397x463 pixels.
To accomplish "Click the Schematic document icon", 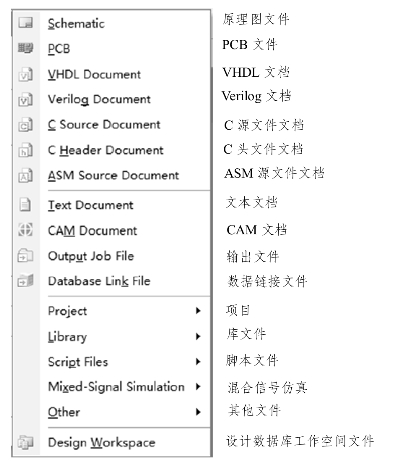I will click(26, 23).
